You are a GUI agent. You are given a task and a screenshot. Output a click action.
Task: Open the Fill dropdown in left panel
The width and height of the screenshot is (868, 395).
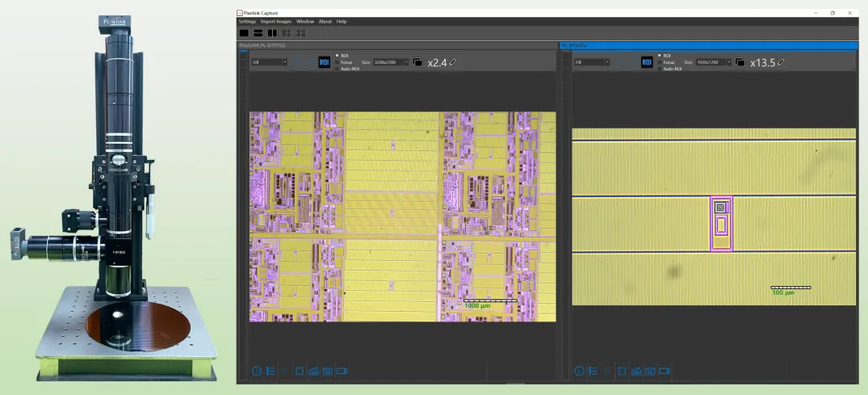(x=269, y=62)
